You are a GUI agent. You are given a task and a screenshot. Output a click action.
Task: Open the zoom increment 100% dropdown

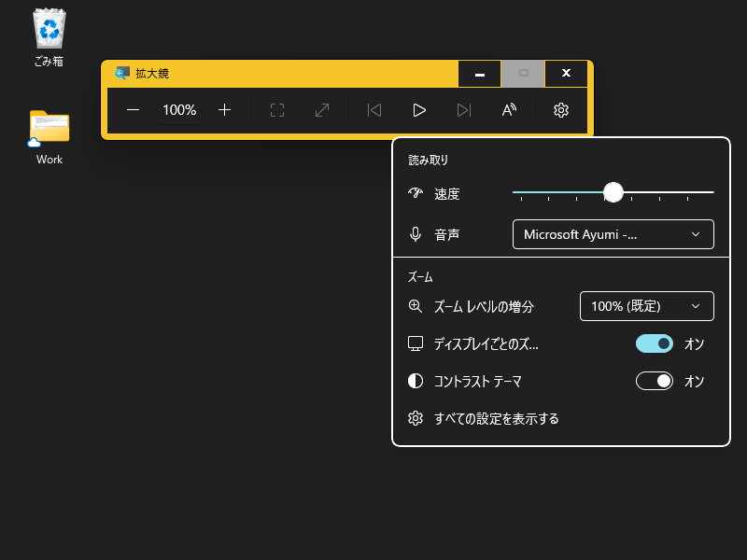tap(647, 306)
